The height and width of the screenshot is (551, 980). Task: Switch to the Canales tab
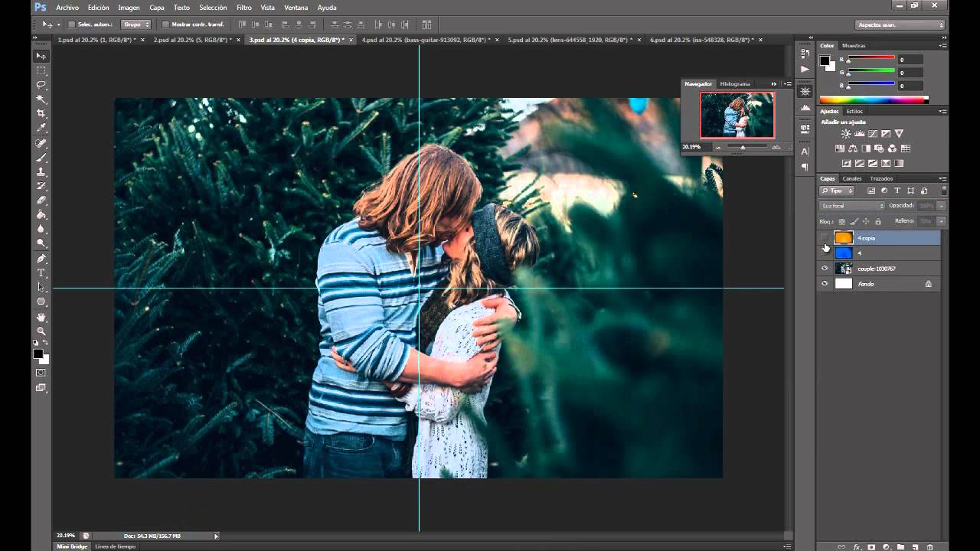(852, 178)
